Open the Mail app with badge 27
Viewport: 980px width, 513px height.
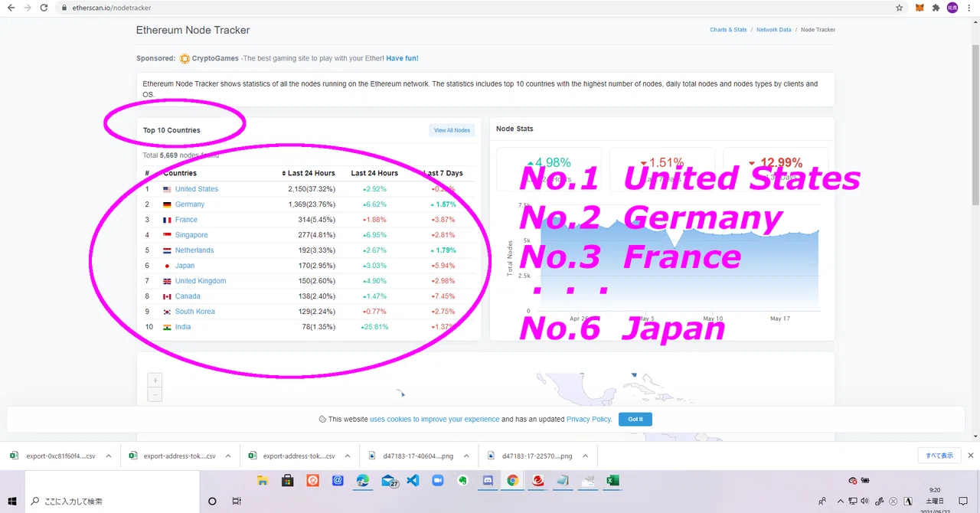tap(389, 482)
